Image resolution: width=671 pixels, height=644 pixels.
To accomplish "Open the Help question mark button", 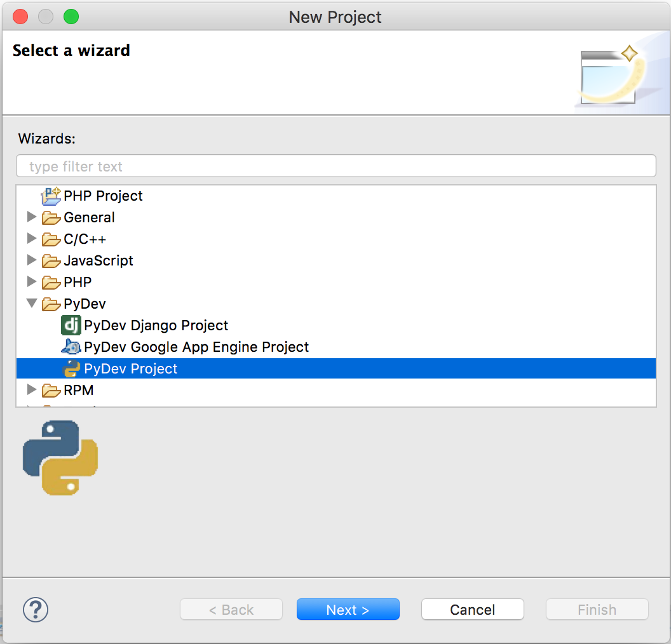I will [36, 609].
